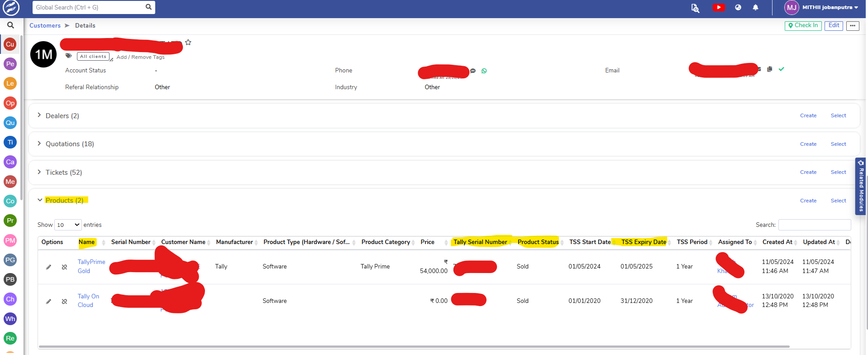
Task: Open the Related Modules side tab
Action: (861, 186)
